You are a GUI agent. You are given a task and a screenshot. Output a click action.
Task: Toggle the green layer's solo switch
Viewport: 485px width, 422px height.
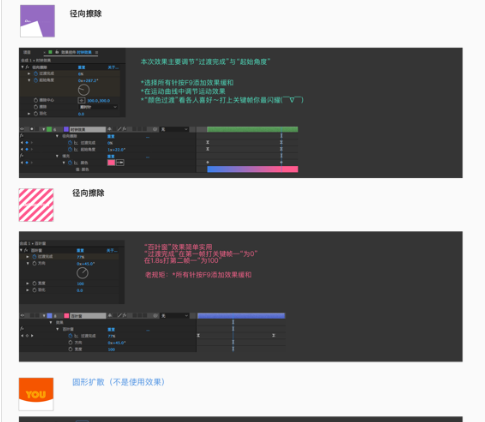click(x=32, y=129)
